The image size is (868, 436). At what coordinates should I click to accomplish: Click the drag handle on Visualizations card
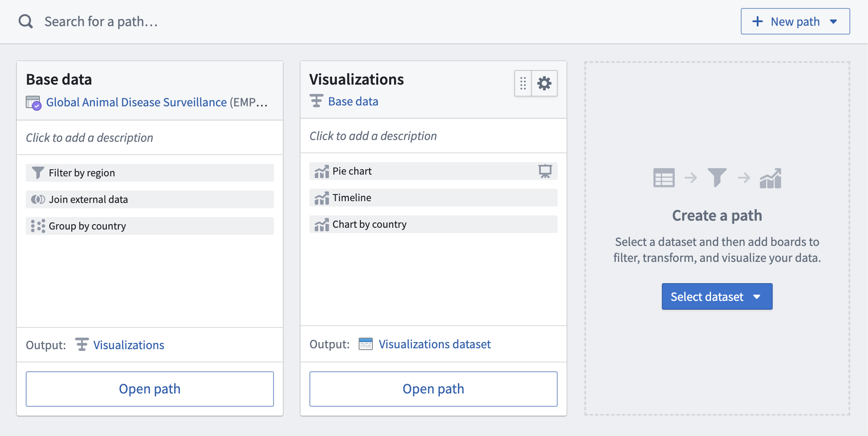pos(523,83)
